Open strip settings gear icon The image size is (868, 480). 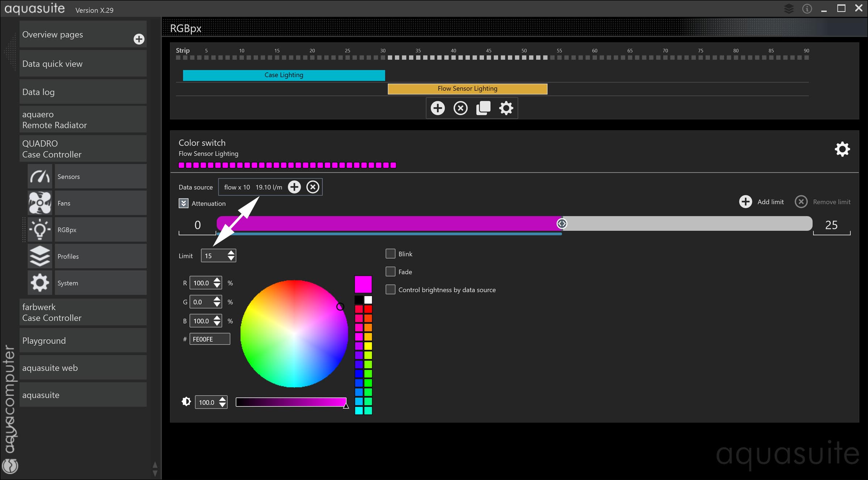[x=506, y=108]
